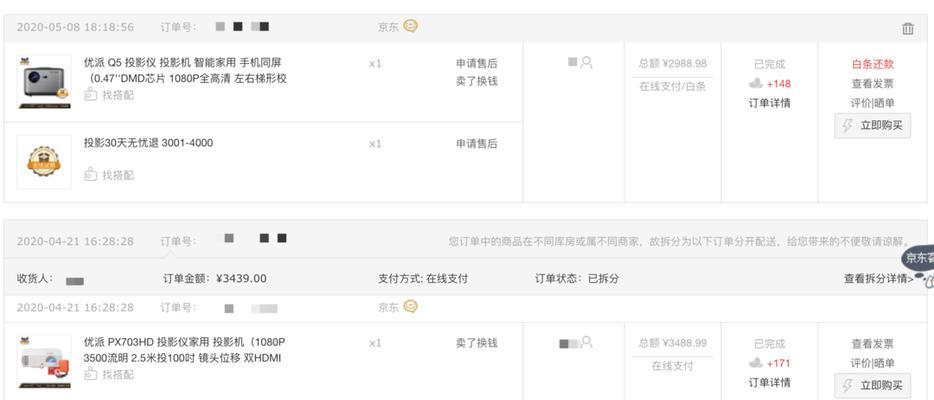Click 找搭配 under PX703HD projector
This screenshot has height=400, width=934.
[x=109, y=374]
